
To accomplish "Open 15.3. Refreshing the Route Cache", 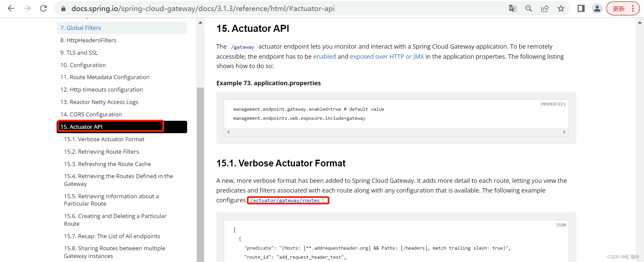I will click(107, 164).
